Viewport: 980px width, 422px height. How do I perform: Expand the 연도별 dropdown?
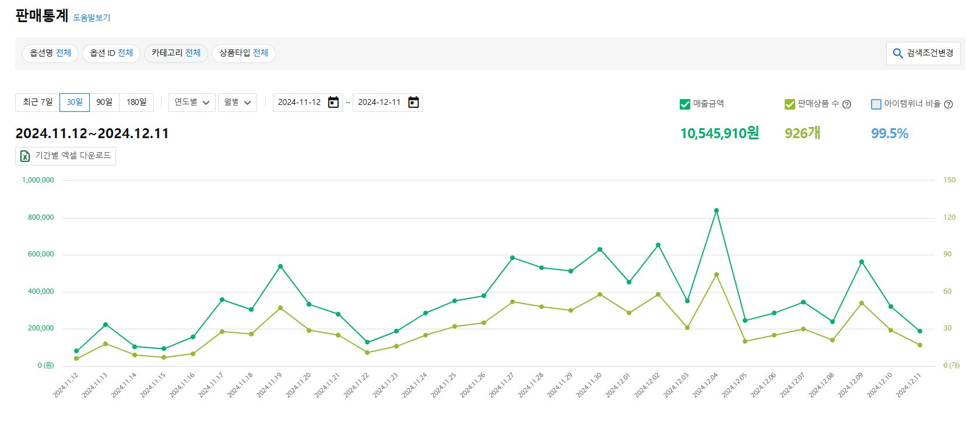point(192,103)
